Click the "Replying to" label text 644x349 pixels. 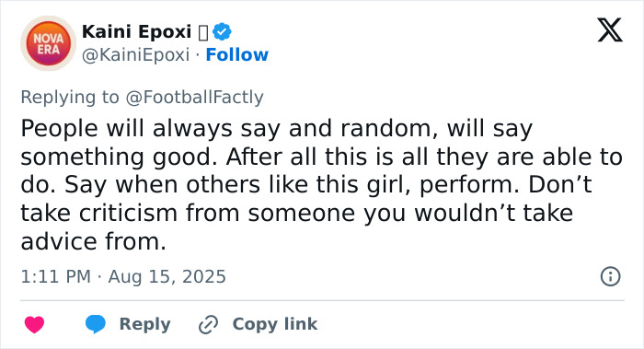click(70, 98)
